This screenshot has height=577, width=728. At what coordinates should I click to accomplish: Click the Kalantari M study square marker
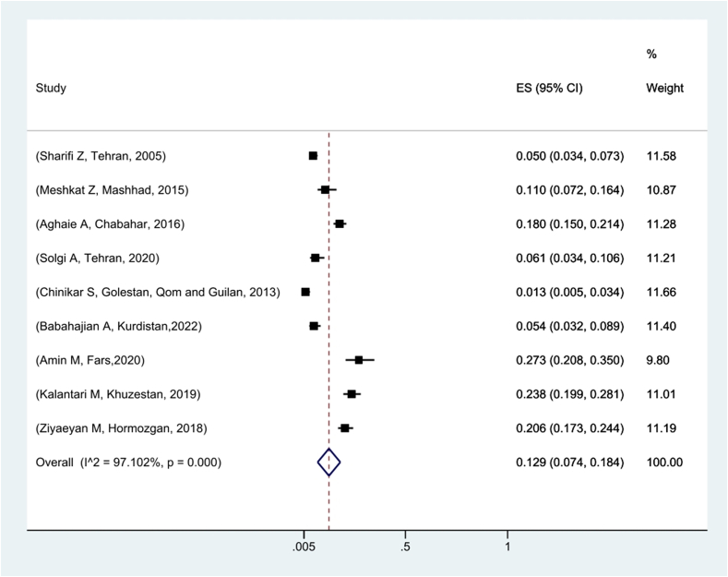(x=352, y=394)
